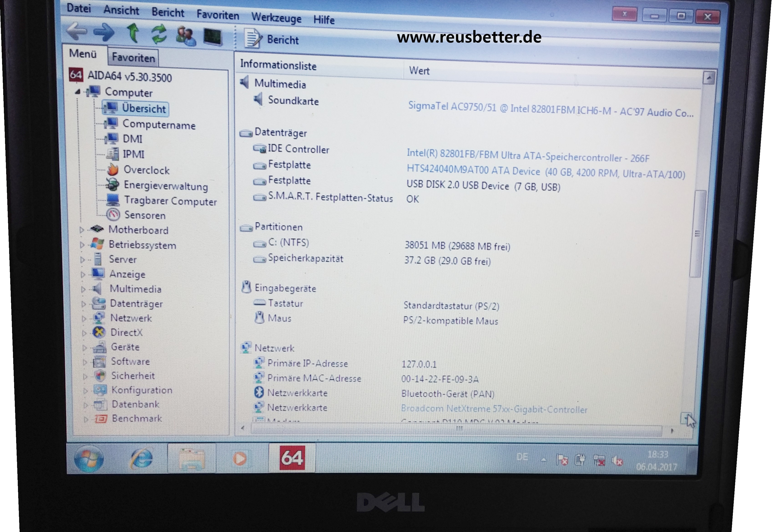Expand the Anzeige node
Viewport: 772px width, 532px height.
[x=83, y=274]
